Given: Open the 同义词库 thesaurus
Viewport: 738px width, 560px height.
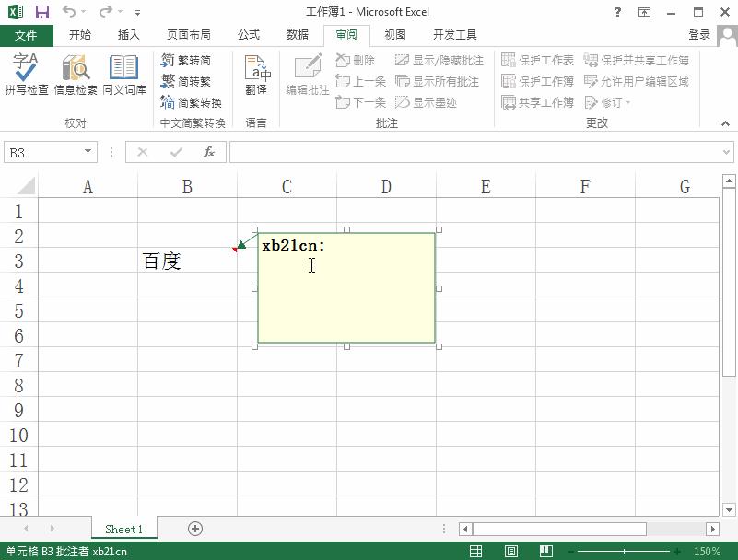Looking at the screenshot, I should coord(124,74).
